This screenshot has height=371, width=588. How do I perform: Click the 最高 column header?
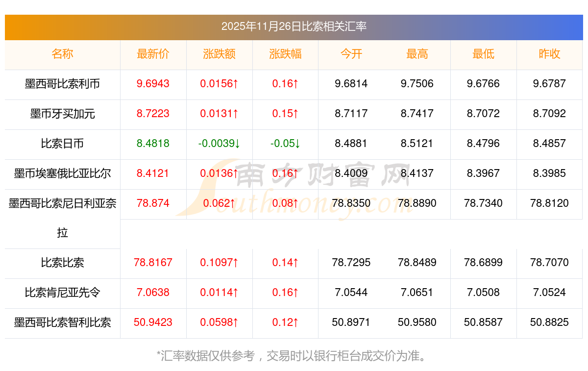pyautogui.click(x=417, y=54)
